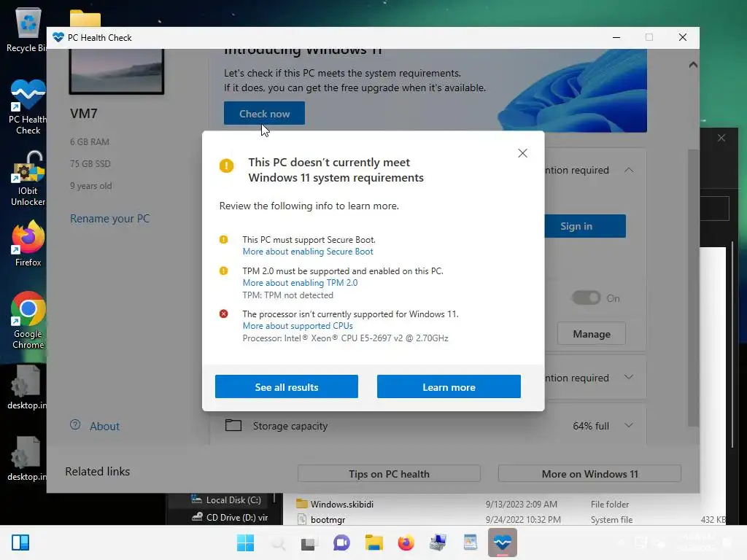Screen dimensions: 747x560
Task: Launch Firefox from desktop shortcut
Action: point(28,244)
